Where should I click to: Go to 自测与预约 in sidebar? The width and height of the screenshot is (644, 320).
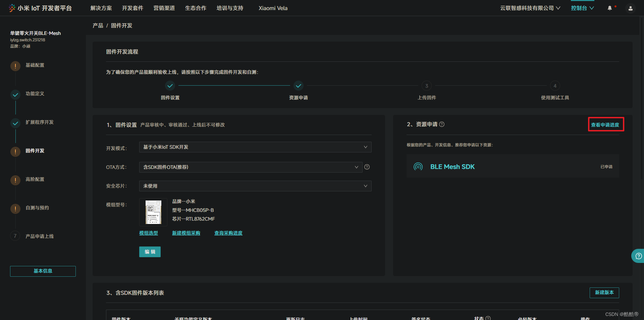37,208
